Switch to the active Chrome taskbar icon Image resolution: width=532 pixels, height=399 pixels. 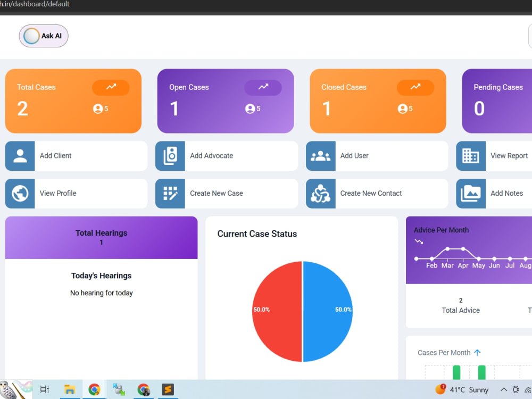[x=94, y=389]
